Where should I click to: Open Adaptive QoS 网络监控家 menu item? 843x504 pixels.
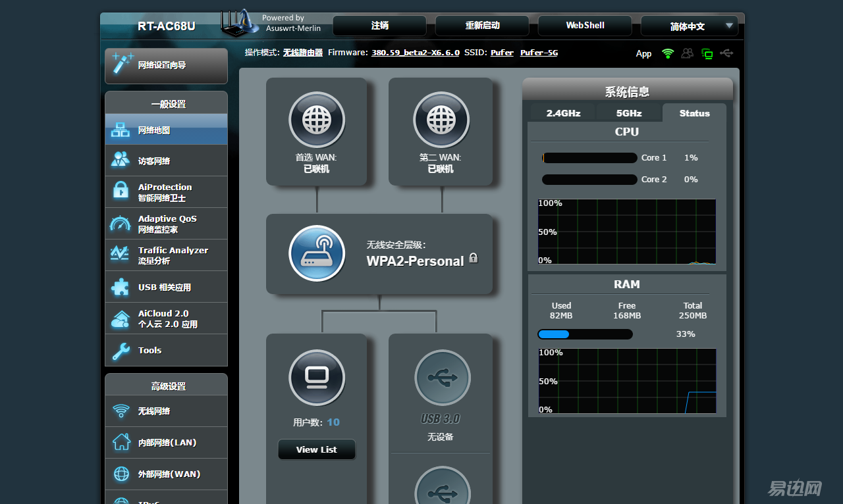coord(166,224)
